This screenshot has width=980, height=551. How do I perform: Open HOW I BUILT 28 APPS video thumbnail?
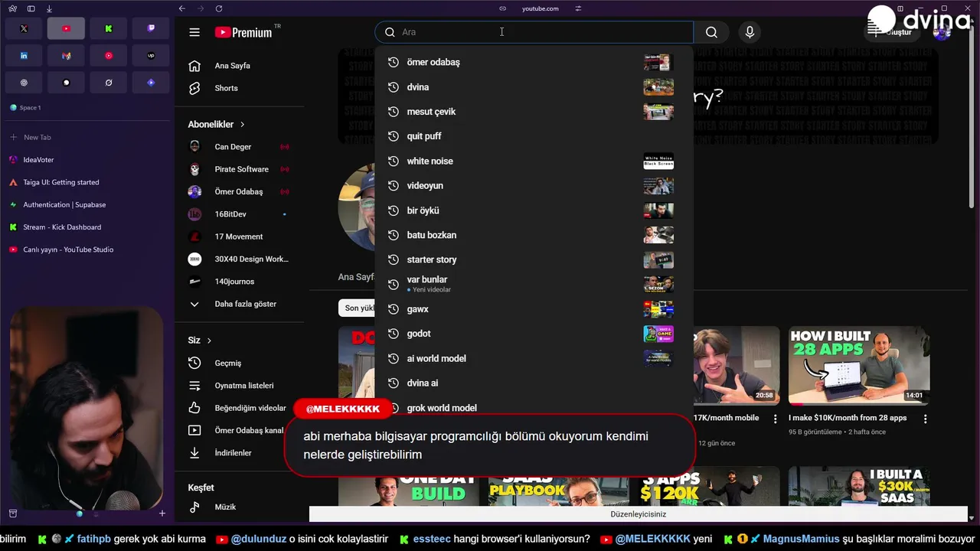click(x=859, y=366)
